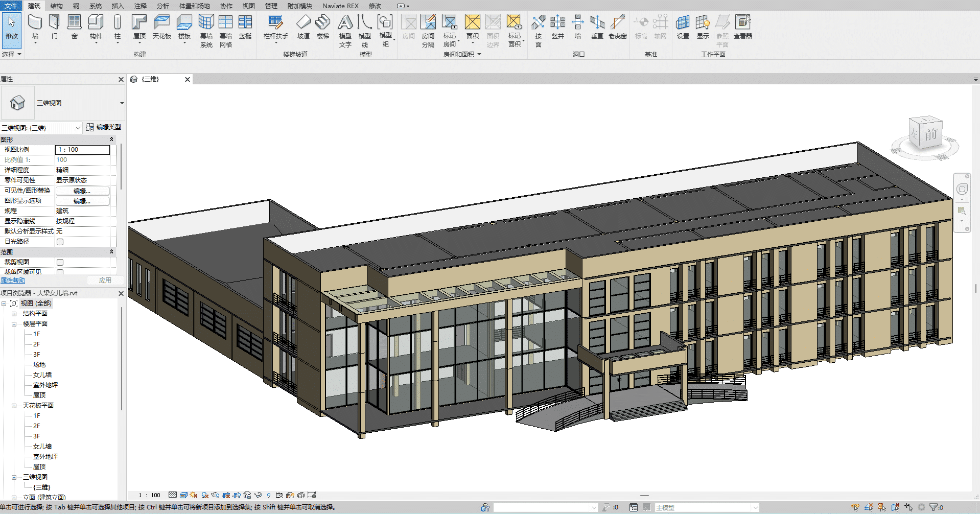The image size is (980, 514).
Task: Expand the 结构平面 tree node
Action: click(x=14, y=314)
